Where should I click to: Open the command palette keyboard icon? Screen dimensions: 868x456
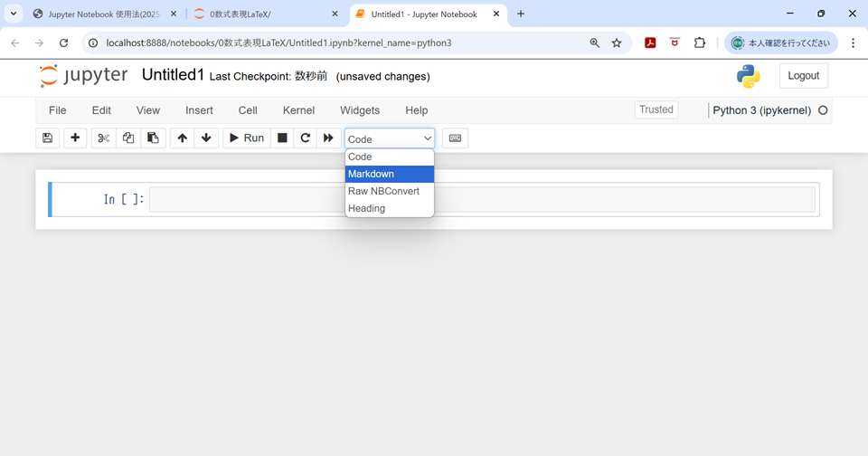[455, 138]
